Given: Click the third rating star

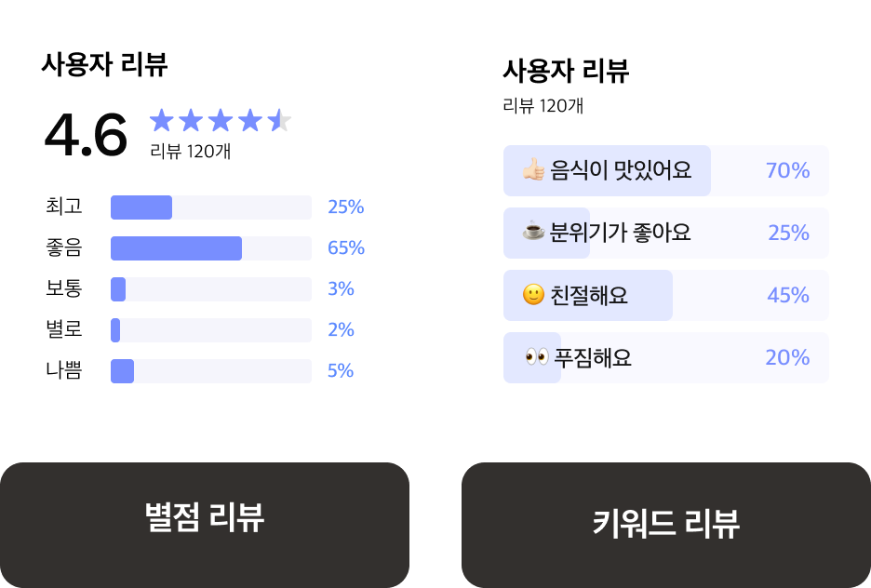Looking at the screenshot, I should click(221, 120).
